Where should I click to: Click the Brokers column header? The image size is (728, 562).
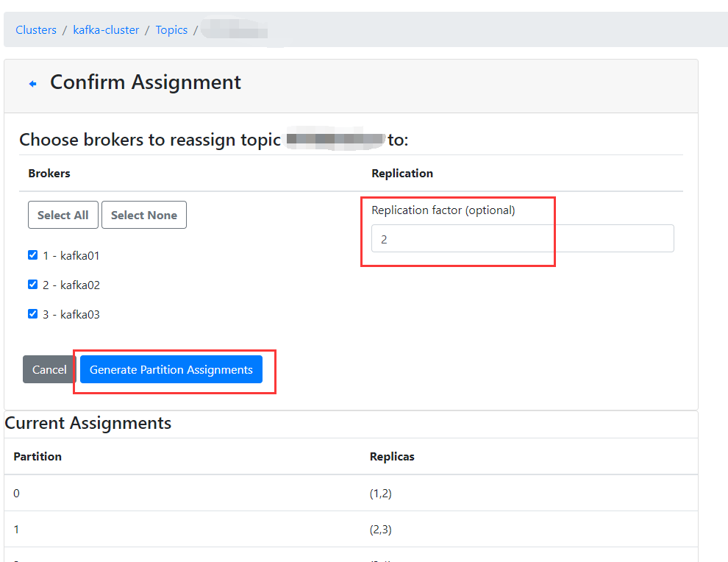coord(49,173)
